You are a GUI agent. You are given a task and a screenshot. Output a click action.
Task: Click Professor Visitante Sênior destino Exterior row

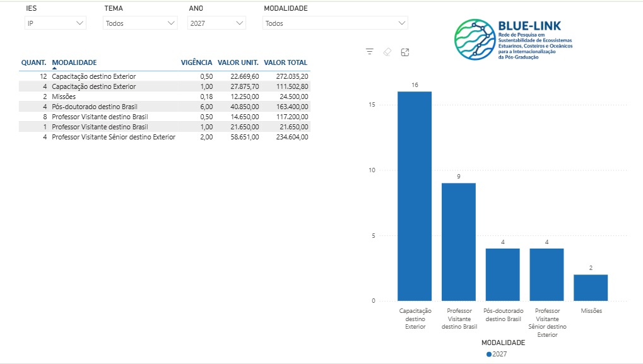(165, 137)
